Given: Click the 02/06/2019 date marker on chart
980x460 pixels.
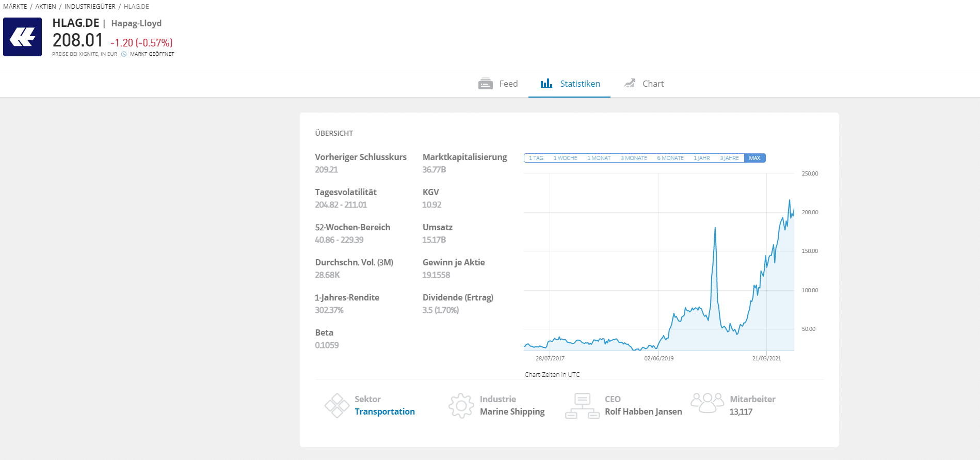Looking at the screenshot, I should pos(659,358).
